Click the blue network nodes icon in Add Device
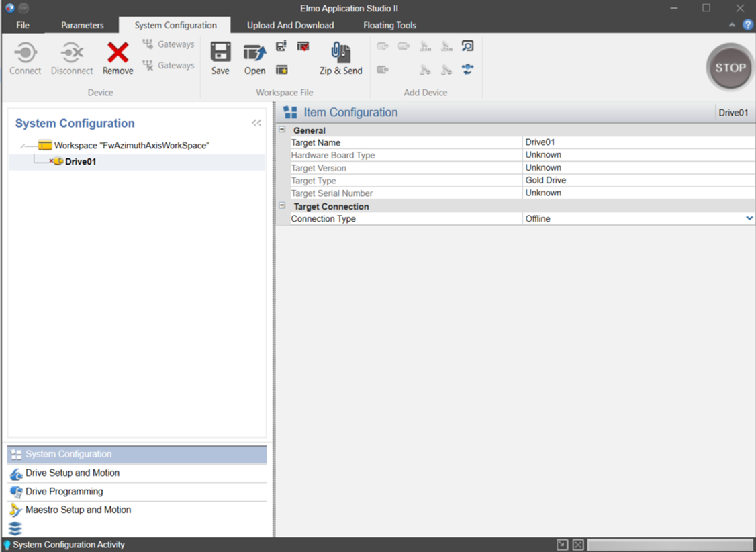Viewport: 756px width, 552px height. click(468, 69)
